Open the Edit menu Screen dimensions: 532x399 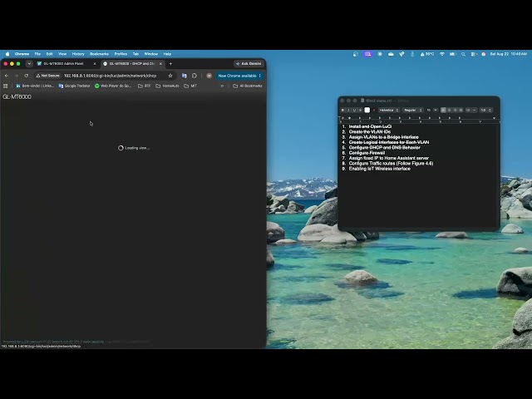(x=49, y=54)
